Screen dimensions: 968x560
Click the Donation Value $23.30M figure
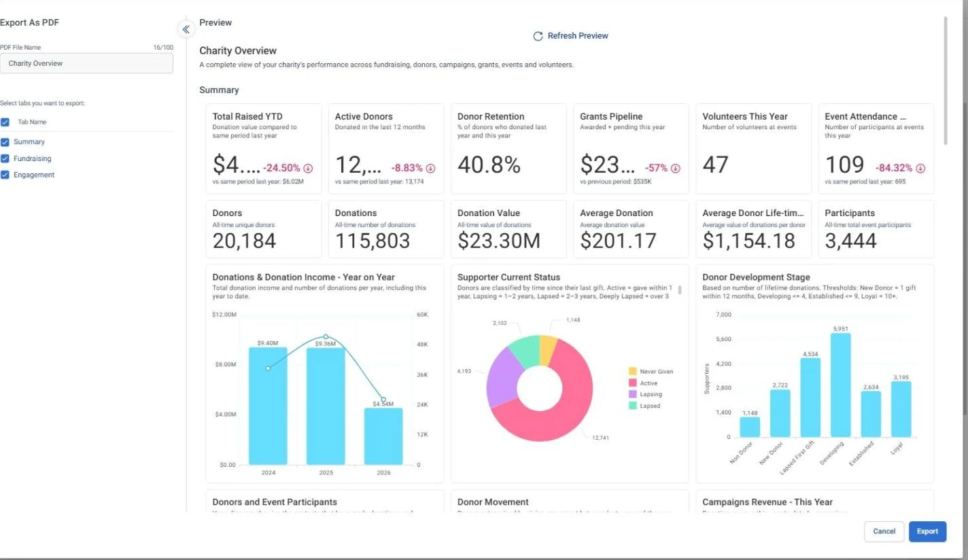pyautogui.click(x=499, y=241)
